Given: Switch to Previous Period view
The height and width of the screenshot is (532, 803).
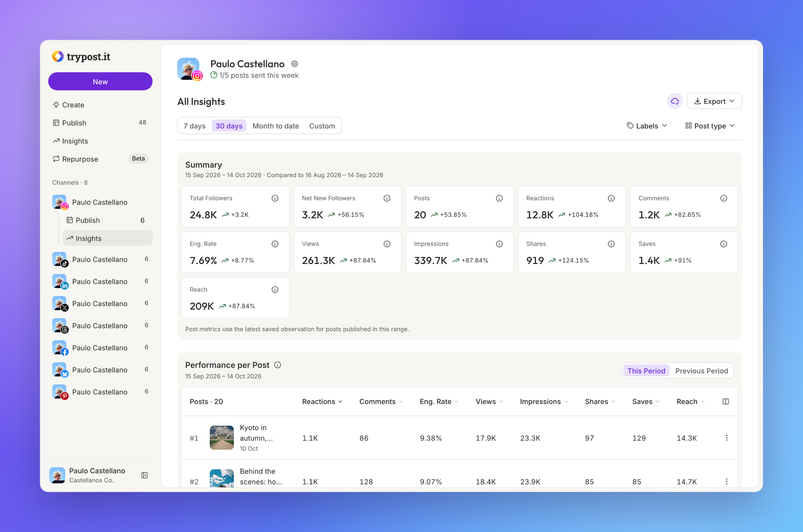Looking at the screenshot, I should (702, 371).
